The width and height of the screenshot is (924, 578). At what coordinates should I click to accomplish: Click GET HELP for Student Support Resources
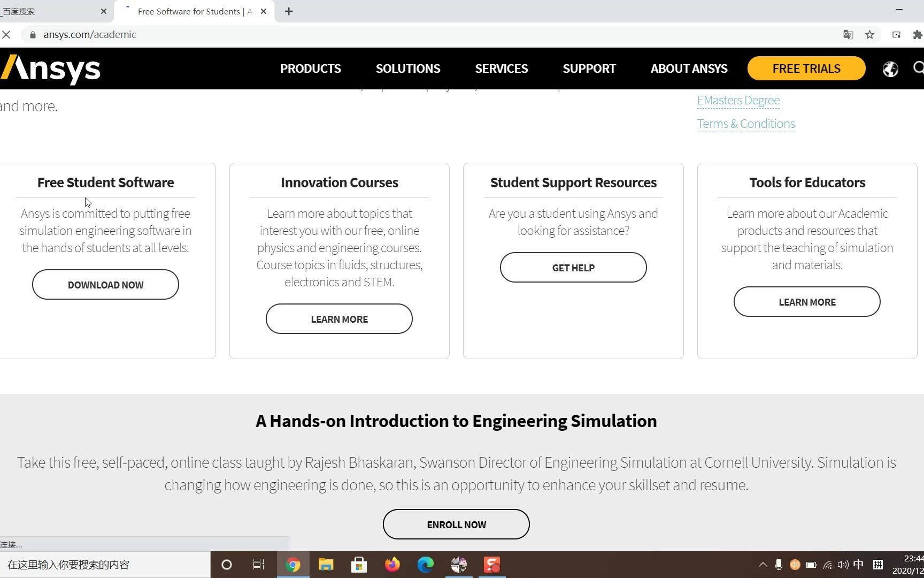click(x=573, y=268)
